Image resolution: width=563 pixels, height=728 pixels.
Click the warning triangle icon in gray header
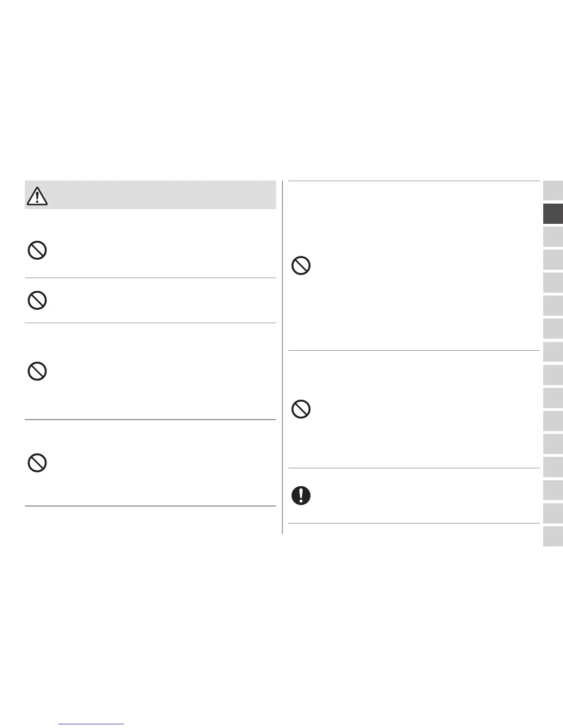pos(37,196)
